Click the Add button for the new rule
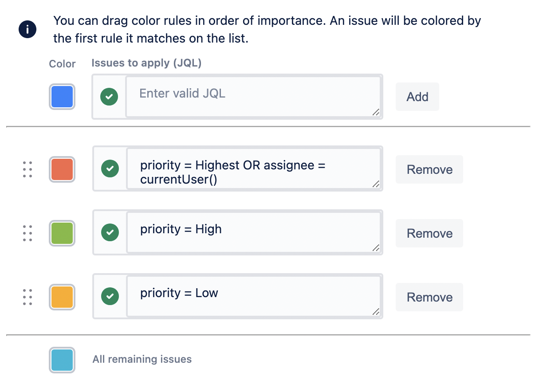543x392 pixels. [417, 97]
